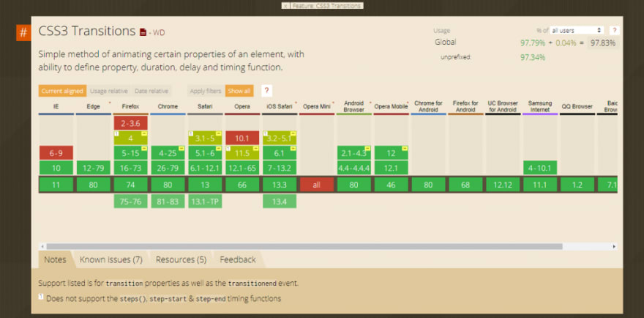The image size is (644, 318).
Task: Click the right scrollbar arrow
Action: pos(614,246)
